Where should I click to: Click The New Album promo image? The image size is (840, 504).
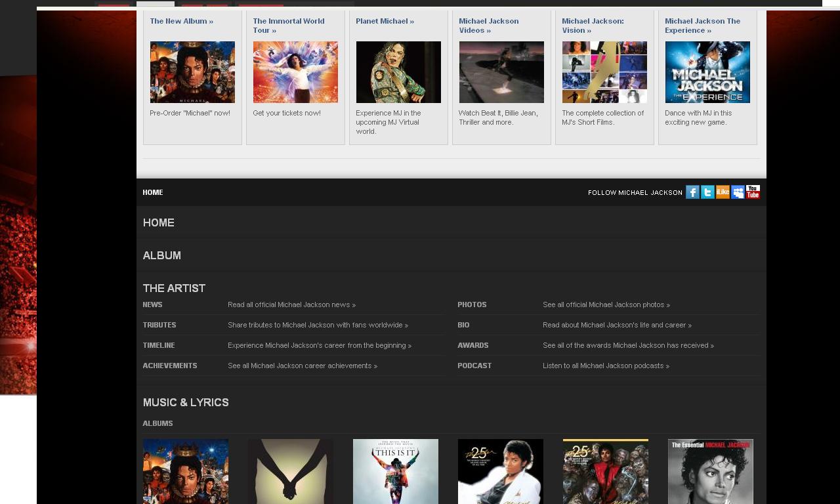pyautogui.click(x=192, y=72)
